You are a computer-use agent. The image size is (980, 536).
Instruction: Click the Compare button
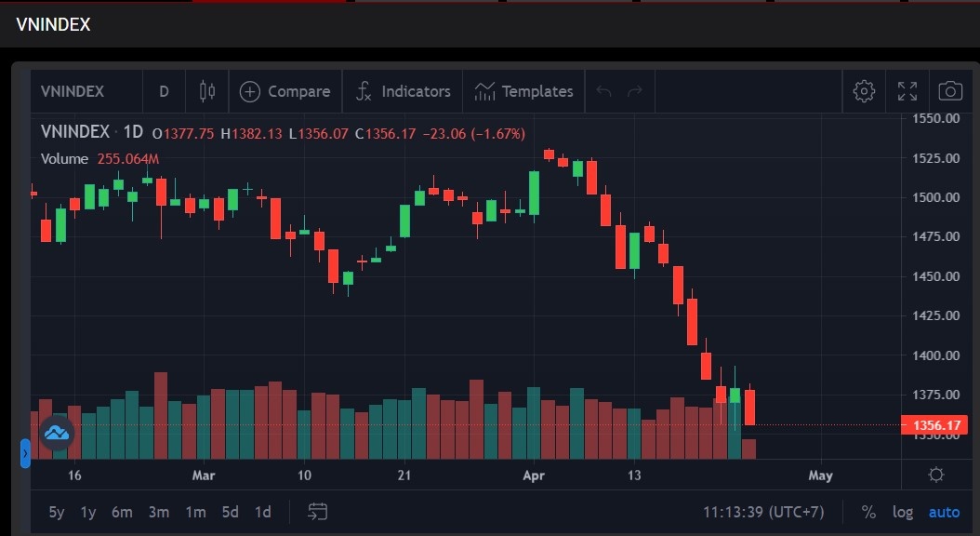285,91
